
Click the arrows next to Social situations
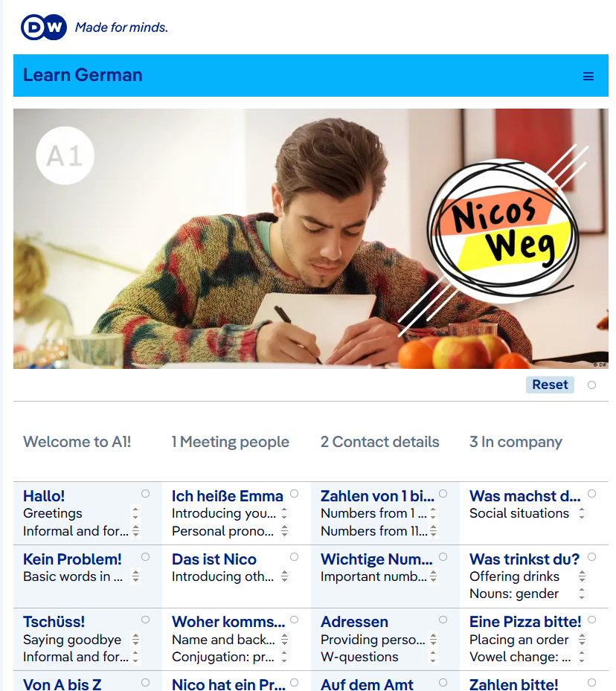582,513
